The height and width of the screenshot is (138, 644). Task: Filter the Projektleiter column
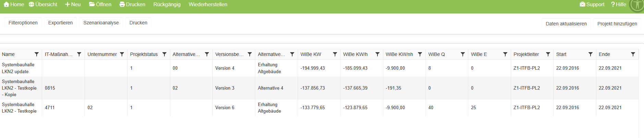(548, 54)
